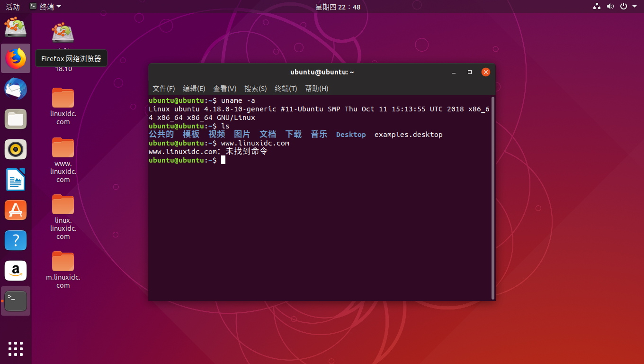Open the 帮助(H) menu

316,89
